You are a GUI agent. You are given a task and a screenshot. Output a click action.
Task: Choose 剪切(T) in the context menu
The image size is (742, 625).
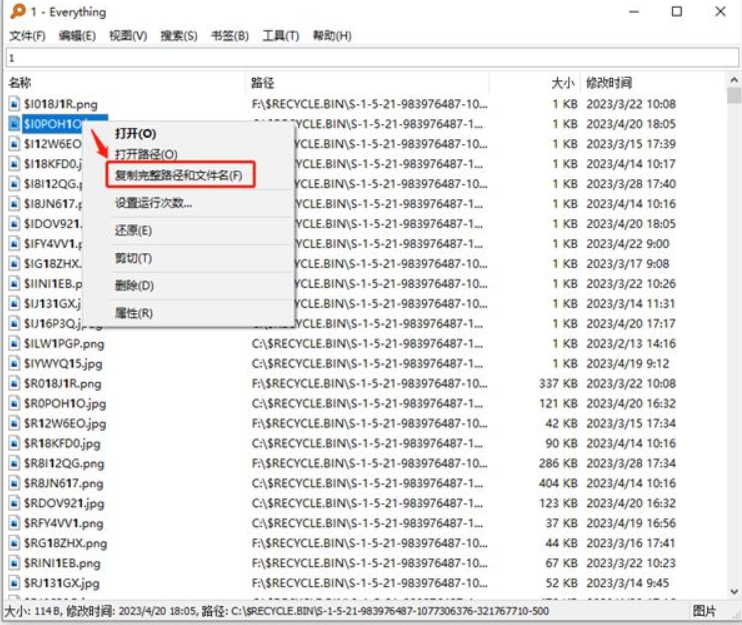click(133, 258)
